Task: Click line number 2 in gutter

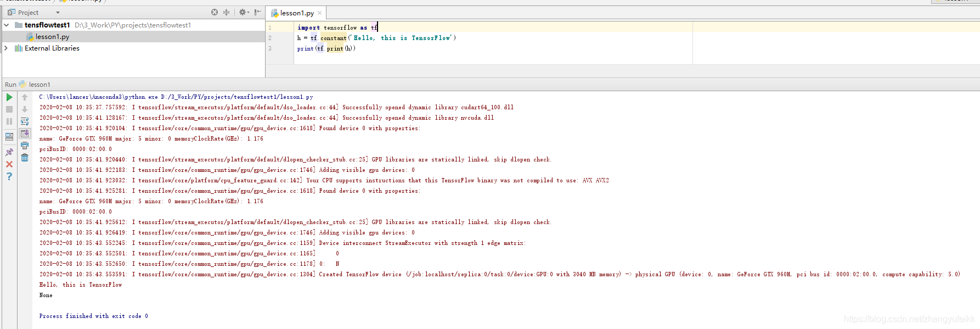Action: [270, 38]
